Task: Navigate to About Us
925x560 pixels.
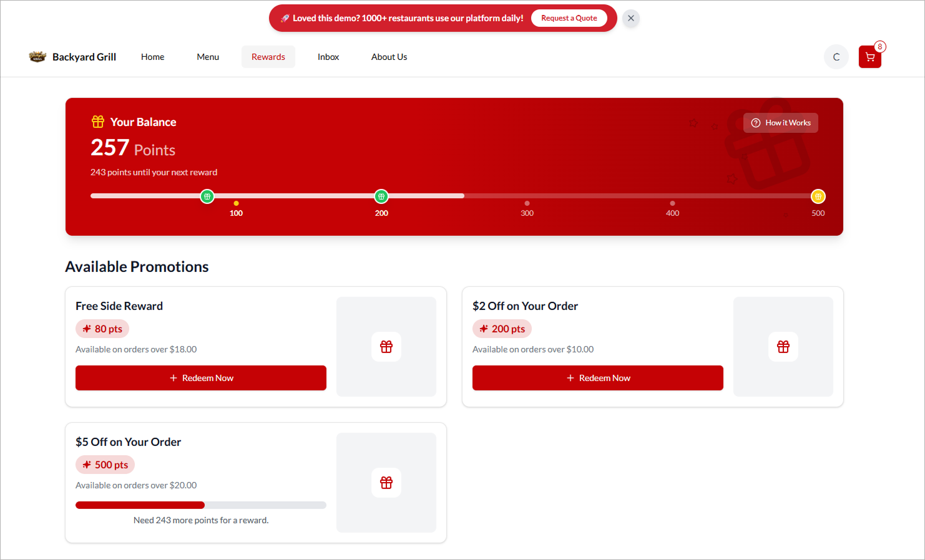Action: pos(389,57)
